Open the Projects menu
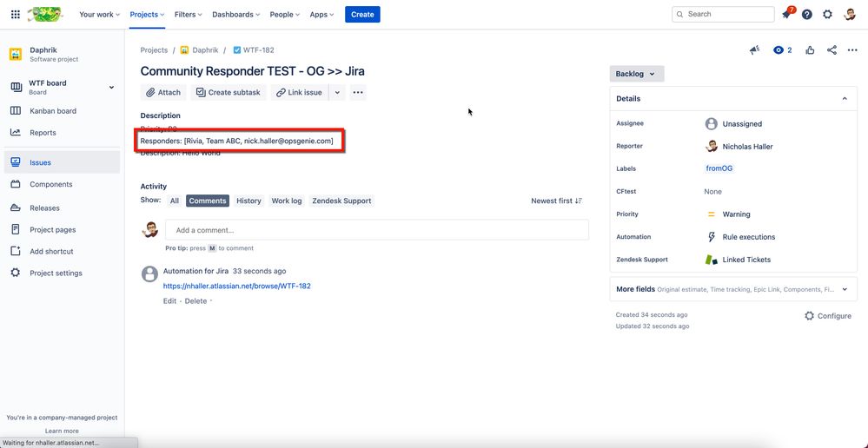The height and width of the screenshot is (448, 868). point(147,15)
